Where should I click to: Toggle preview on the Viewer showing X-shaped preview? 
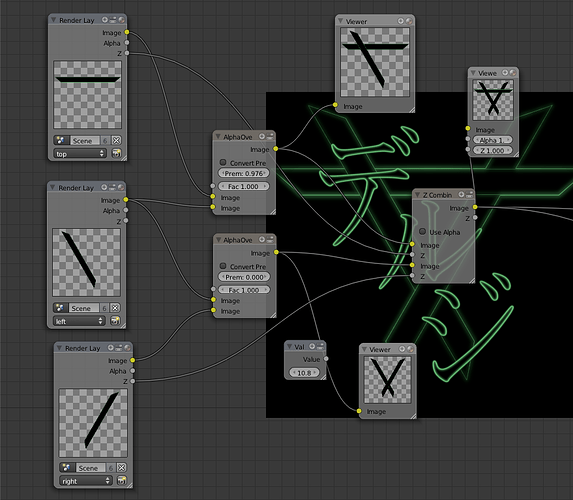[410, 349]
